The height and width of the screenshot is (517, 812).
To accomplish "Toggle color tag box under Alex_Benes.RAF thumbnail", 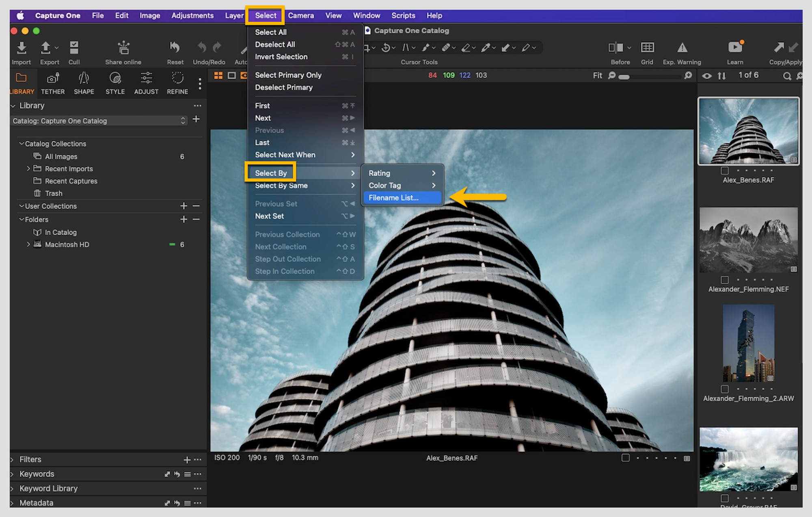I will (725, 171).
